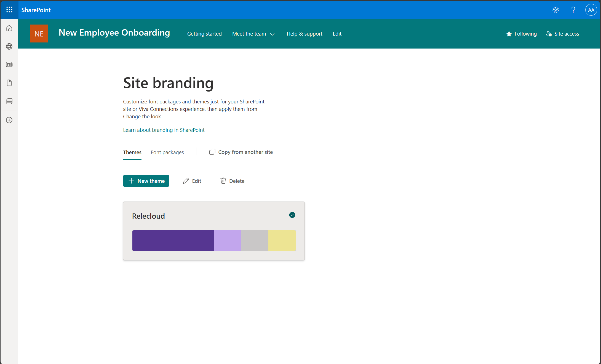Screen dimensions: 601x364
Task: Open Lists from the sidebar icon
Action: 9,101
